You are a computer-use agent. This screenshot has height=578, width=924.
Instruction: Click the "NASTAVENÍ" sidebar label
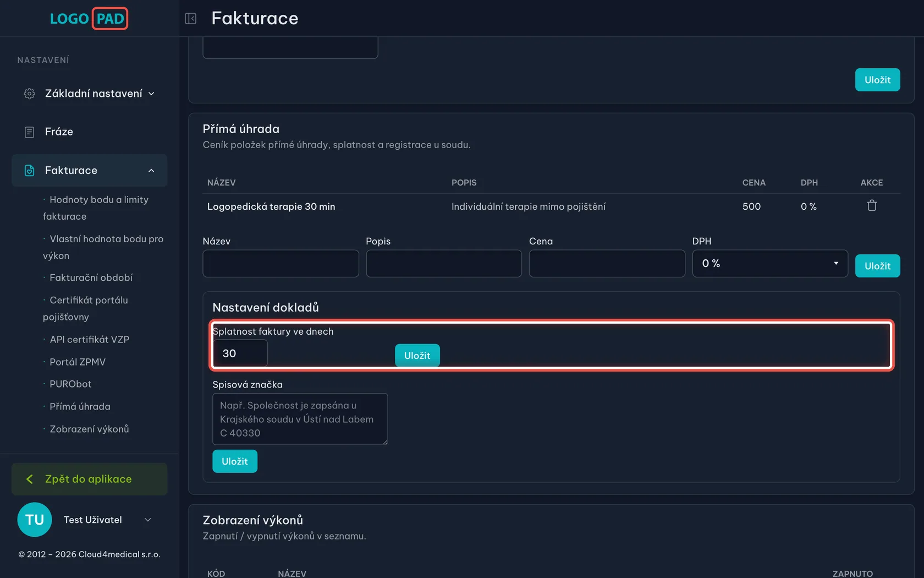(x=43, y=60)
